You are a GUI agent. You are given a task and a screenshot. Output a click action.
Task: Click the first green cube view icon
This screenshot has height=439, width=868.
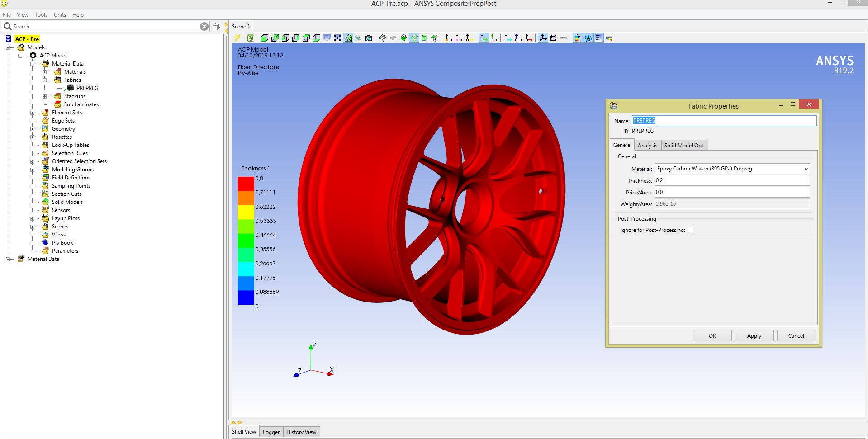point(265,38)
